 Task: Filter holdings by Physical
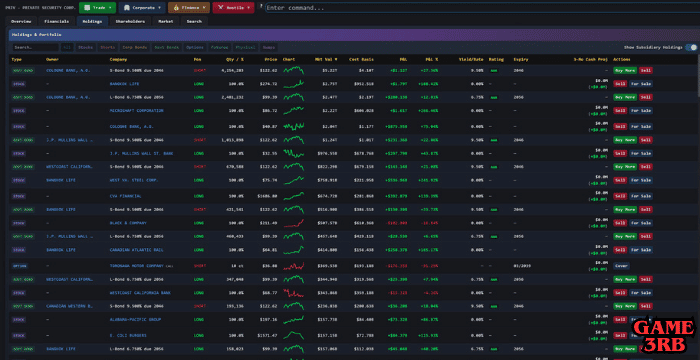[246, 47]
